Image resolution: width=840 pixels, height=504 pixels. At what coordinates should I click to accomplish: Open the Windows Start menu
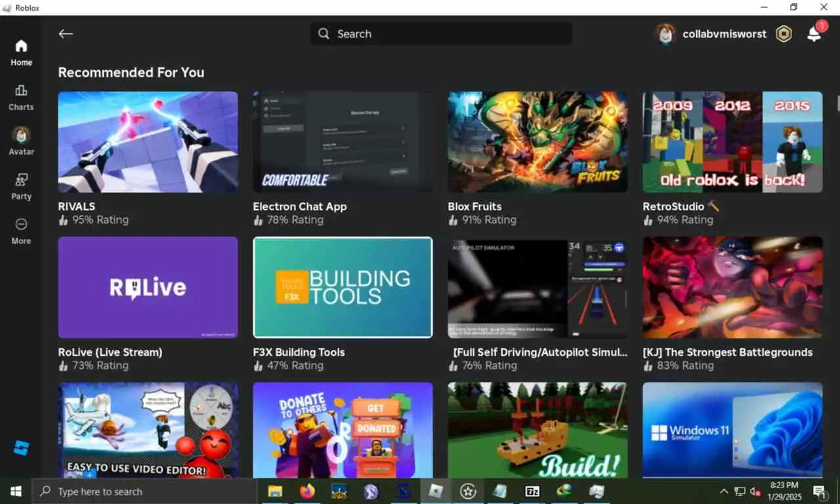16,492
